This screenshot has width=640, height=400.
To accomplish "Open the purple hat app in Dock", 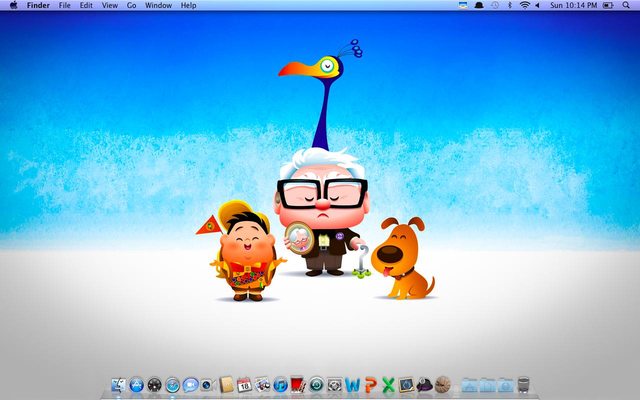I will [424, 385].
